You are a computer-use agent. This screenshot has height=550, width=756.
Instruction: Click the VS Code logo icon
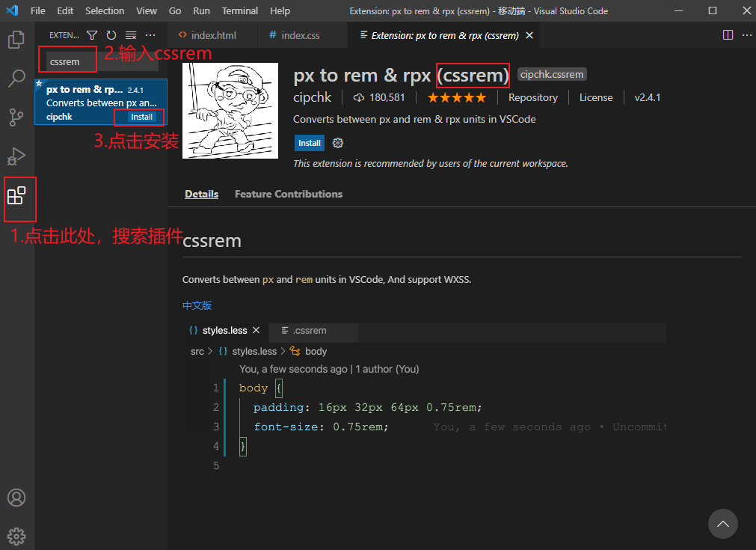12,10
